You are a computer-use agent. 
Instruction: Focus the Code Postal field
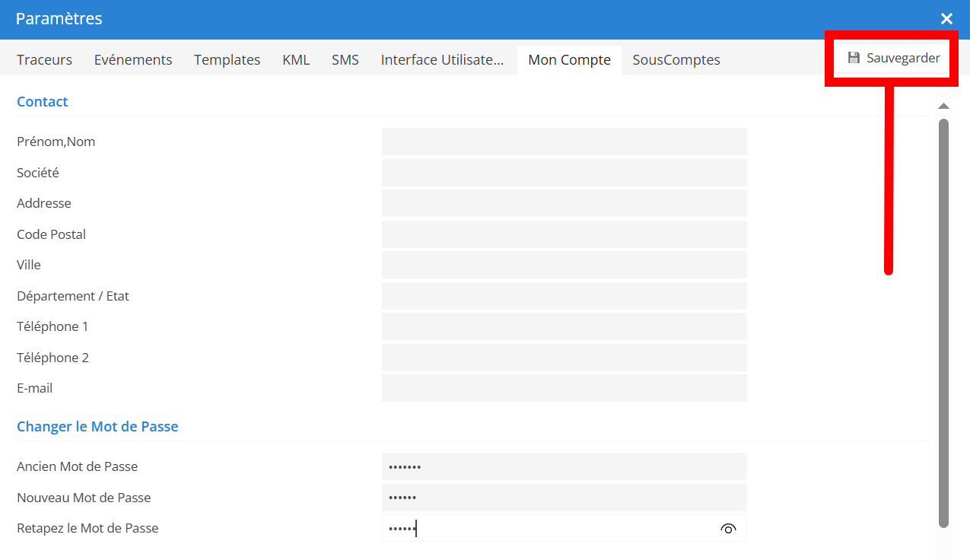point(565,234)
